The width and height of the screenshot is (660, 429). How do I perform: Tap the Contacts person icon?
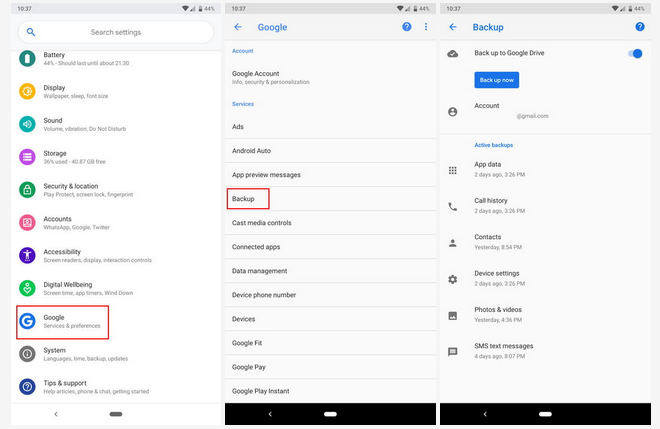click(x=452, y=243)
